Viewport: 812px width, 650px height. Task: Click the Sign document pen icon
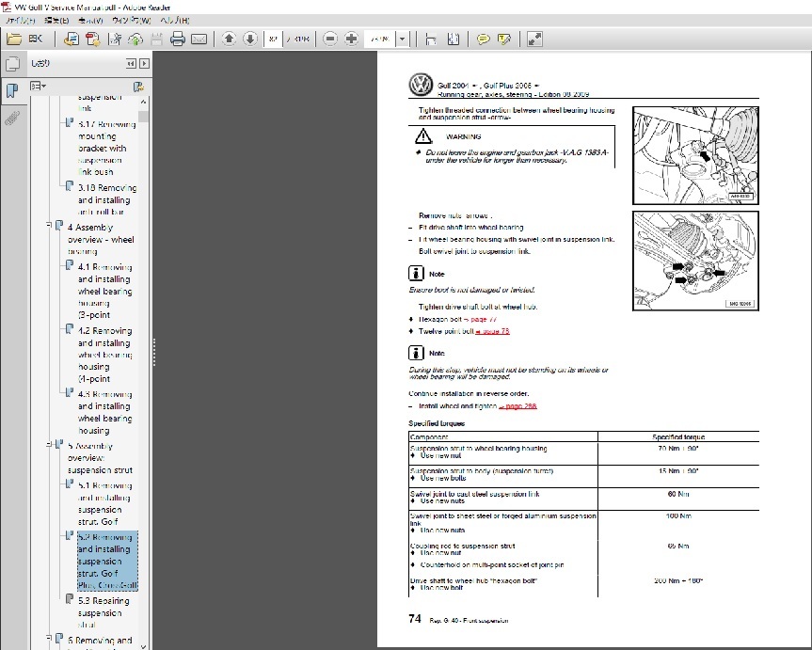115,39
